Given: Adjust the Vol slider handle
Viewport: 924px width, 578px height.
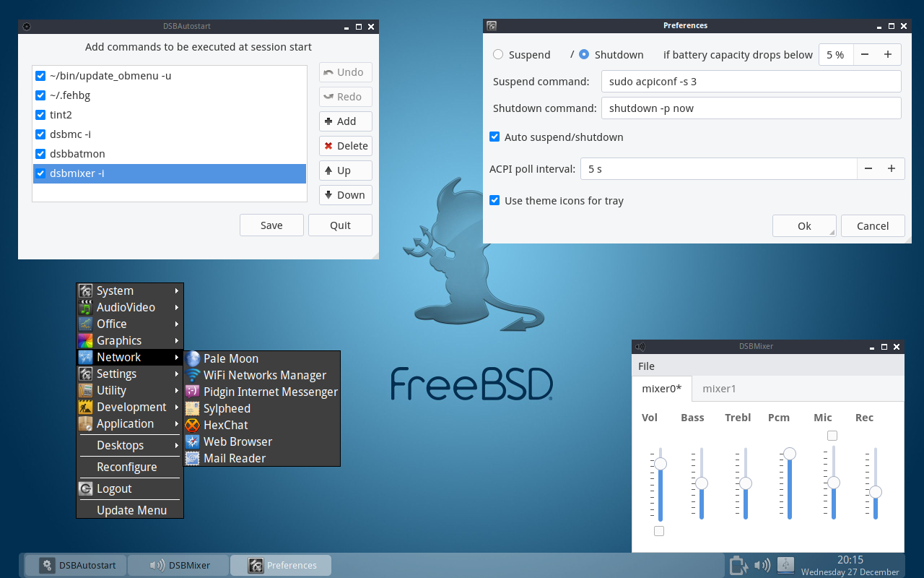Looking at the screenshot, I should click(661, 464).
